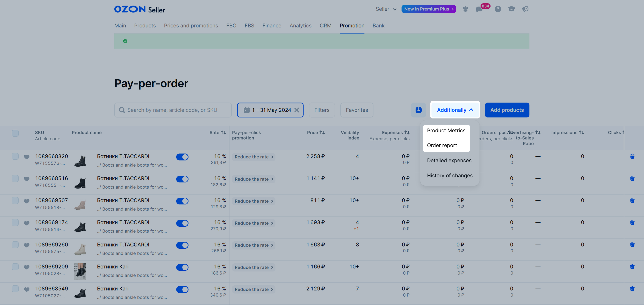Screen dimensions: 644x305
Task: Open Reduce the rate for SKU 1089669174
Action: (x=253, y=223)
